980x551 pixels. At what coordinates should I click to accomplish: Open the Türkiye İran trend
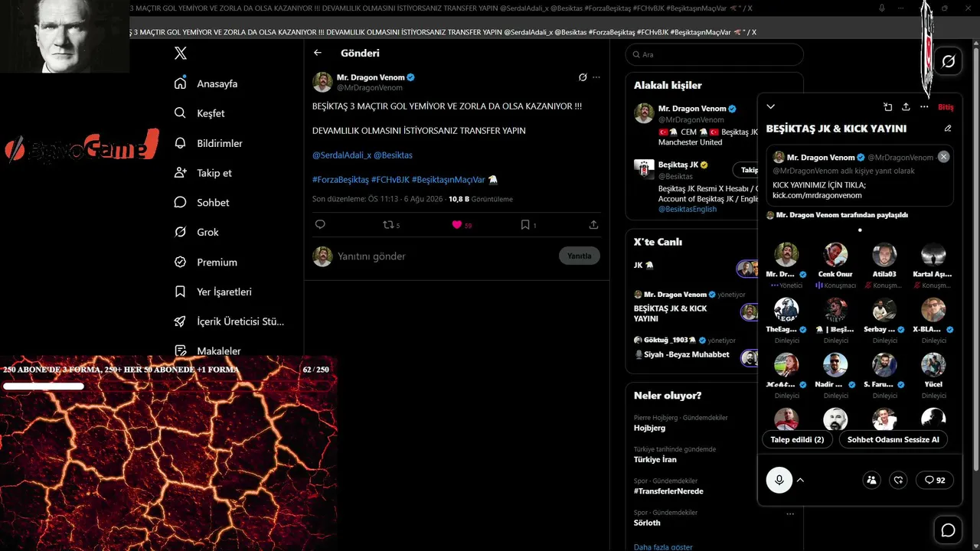pos(655,460)
